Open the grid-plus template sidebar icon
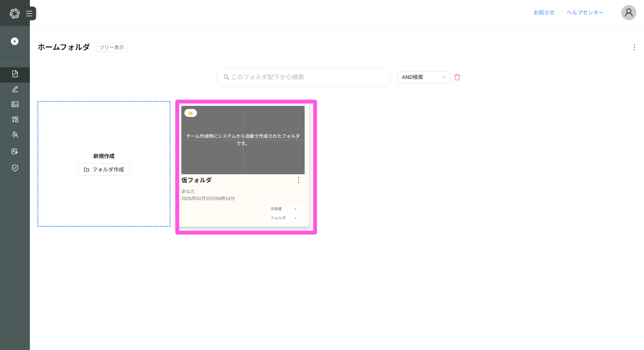644x350 pixels. pyautogui.click(x=15, y=119)
